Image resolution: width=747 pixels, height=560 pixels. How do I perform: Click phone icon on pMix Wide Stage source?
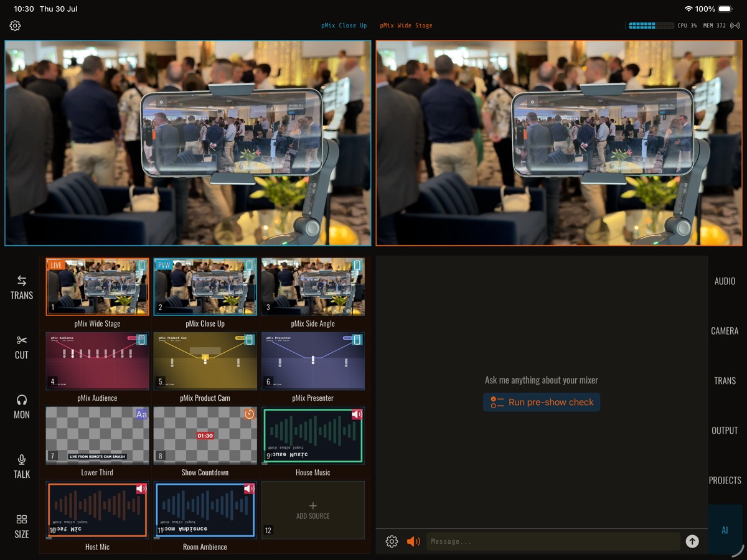coord(142,265)
